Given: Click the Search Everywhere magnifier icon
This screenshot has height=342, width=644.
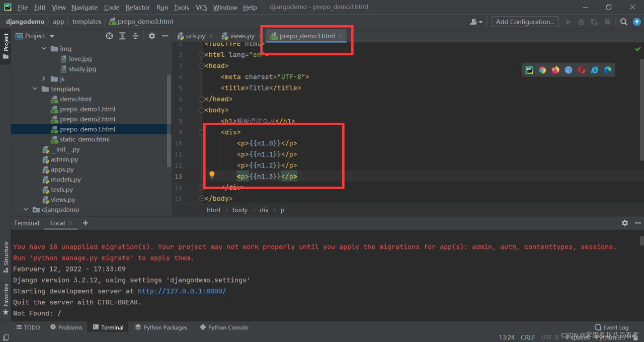Looking at the screenshot, I should [623, 22].
